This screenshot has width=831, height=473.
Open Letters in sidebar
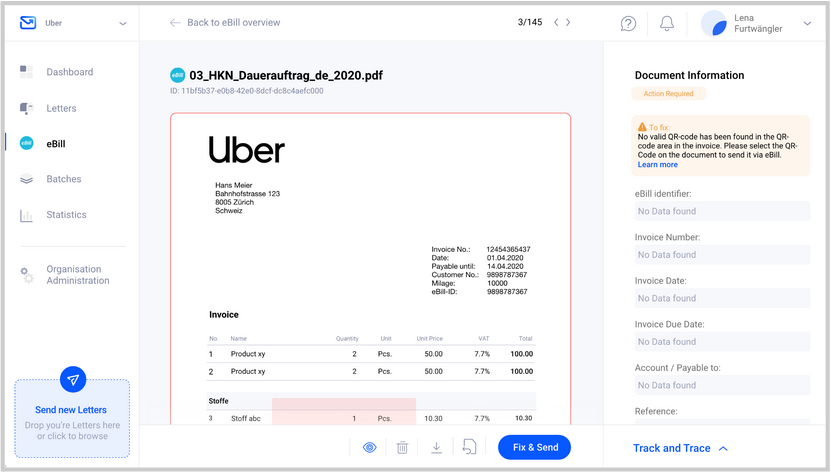[61, 108]
